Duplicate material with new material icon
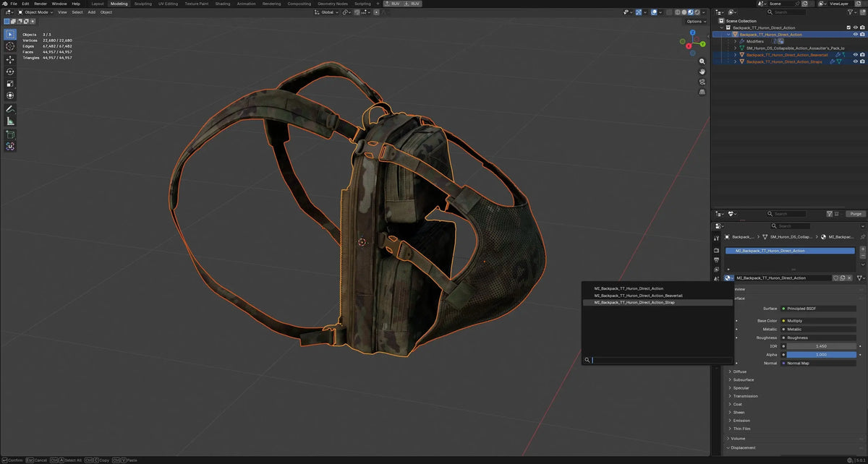Image resolution: width=868 pixels, height=464 pixels. tap(842, 278)
